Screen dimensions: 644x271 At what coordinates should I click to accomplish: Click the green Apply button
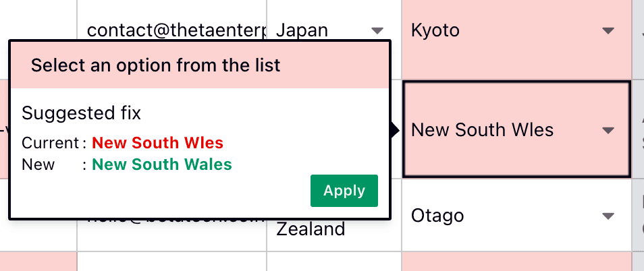point(344,191)
